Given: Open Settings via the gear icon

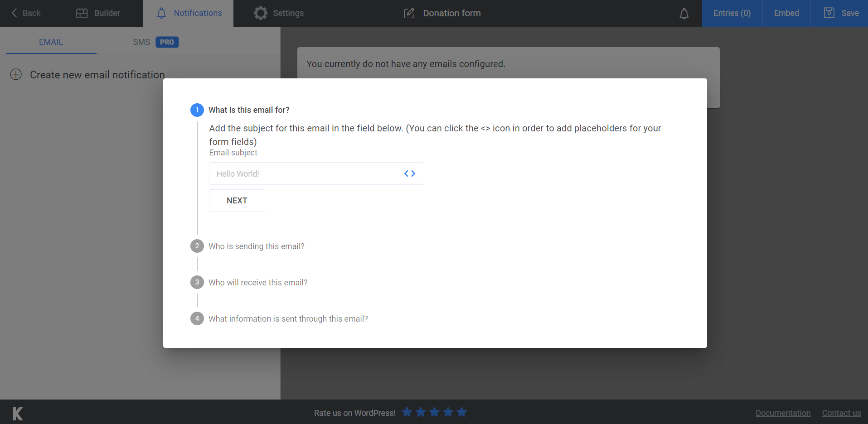Looking at the screenshot, I should (x=261, y=13).
